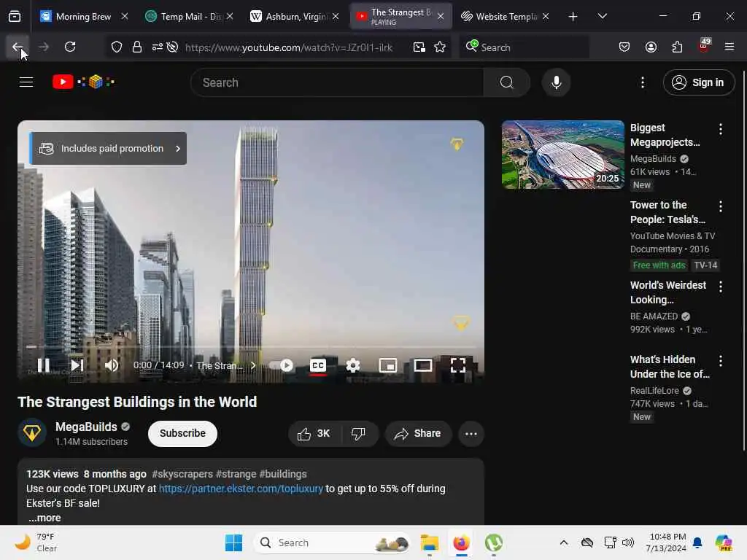The height and width of the screenshot is (560, 747).
Task: Focus the Firefox toolbar search box
Action: pos(524,47)
